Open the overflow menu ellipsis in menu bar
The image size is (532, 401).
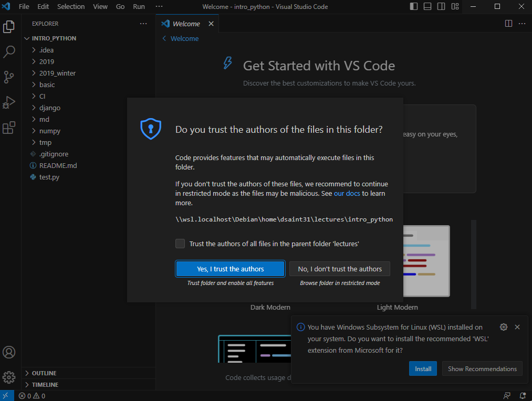click(159, 6)
